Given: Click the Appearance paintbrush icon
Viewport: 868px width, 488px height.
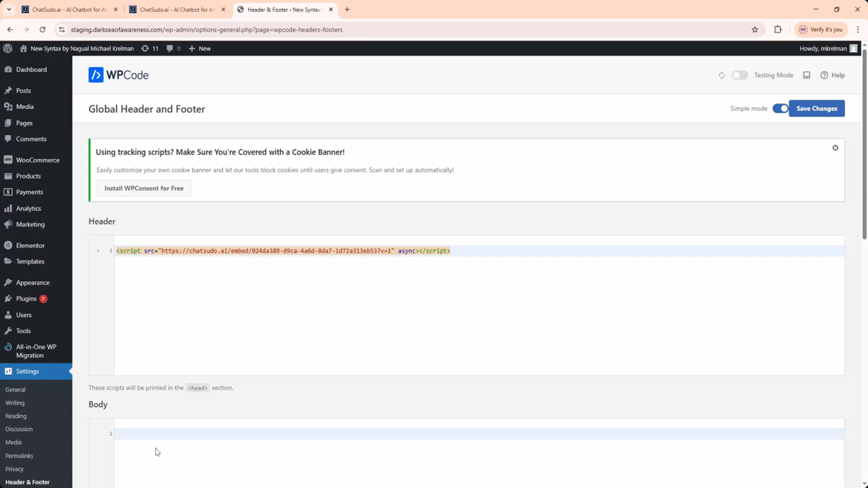Looking at the screenshot, I should click(8, 283).
